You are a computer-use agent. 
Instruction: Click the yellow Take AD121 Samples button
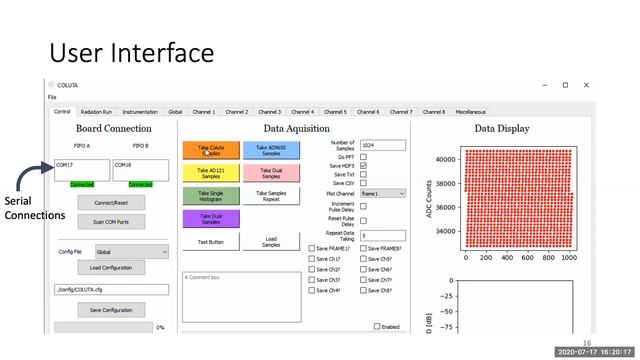pos(211,173)
